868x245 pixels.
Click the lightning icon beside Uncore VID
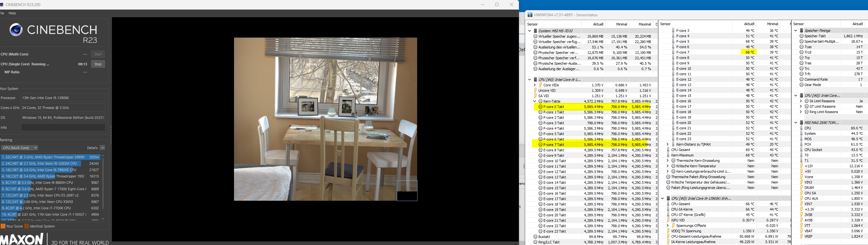point(535,90)
